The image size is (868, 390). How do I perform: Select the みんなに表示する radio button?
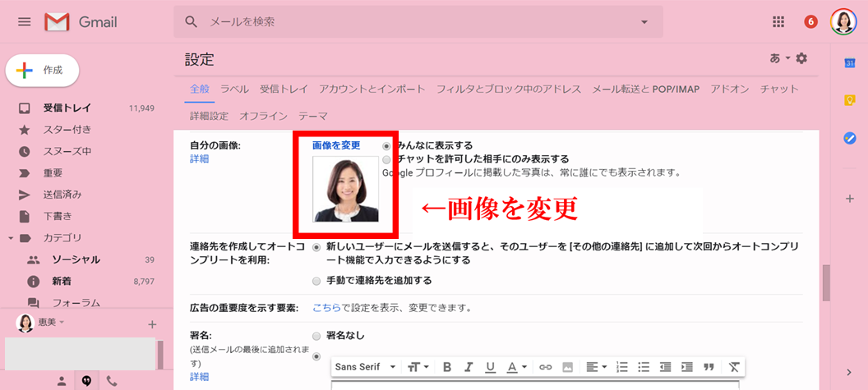click(386, 146)
